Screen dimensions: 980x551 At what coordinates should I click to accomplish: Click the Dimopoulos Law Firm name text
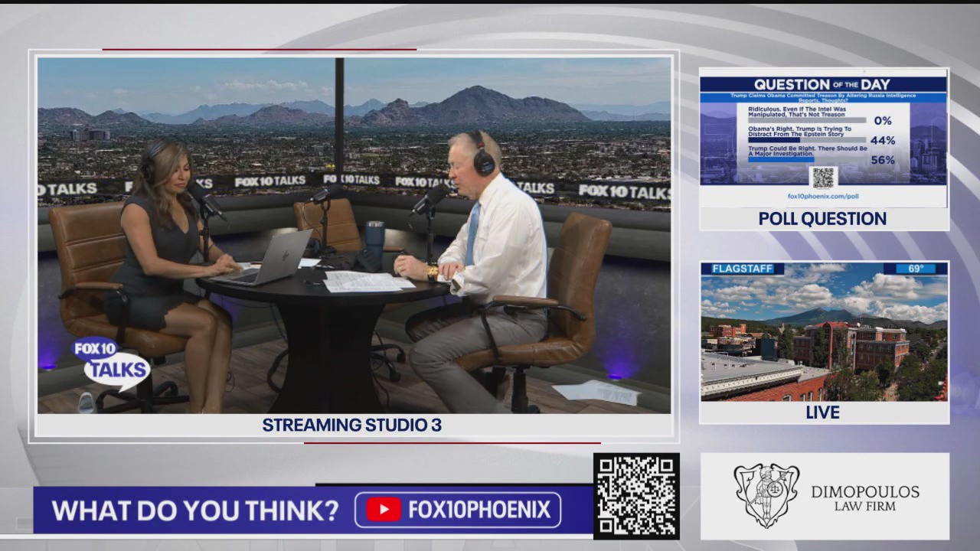[x=865, y=497]
